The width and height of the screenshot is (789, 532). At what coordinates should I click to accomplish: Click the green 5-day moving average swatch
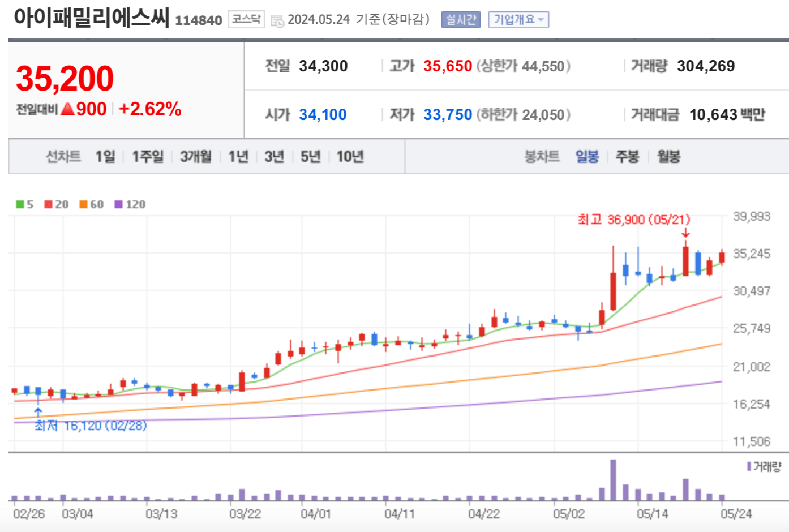tap(20, 204)
